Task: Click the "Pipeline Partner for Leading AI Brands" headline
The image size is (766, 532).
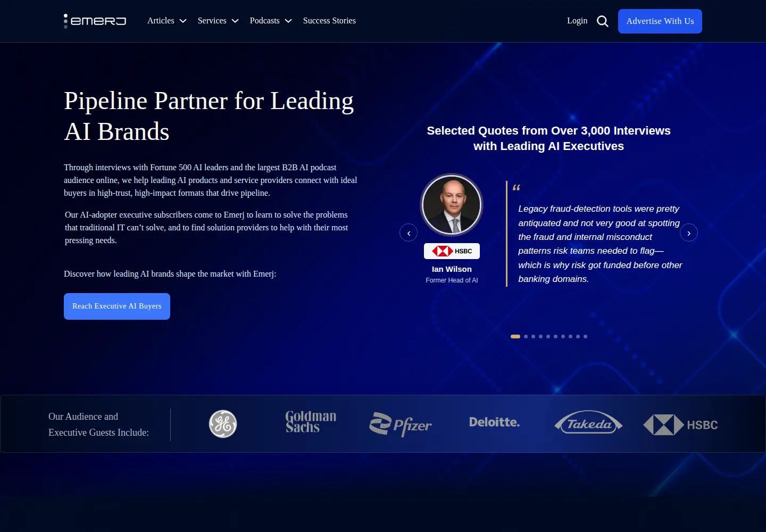Action: pyautogui.click(x=209, y=116)
